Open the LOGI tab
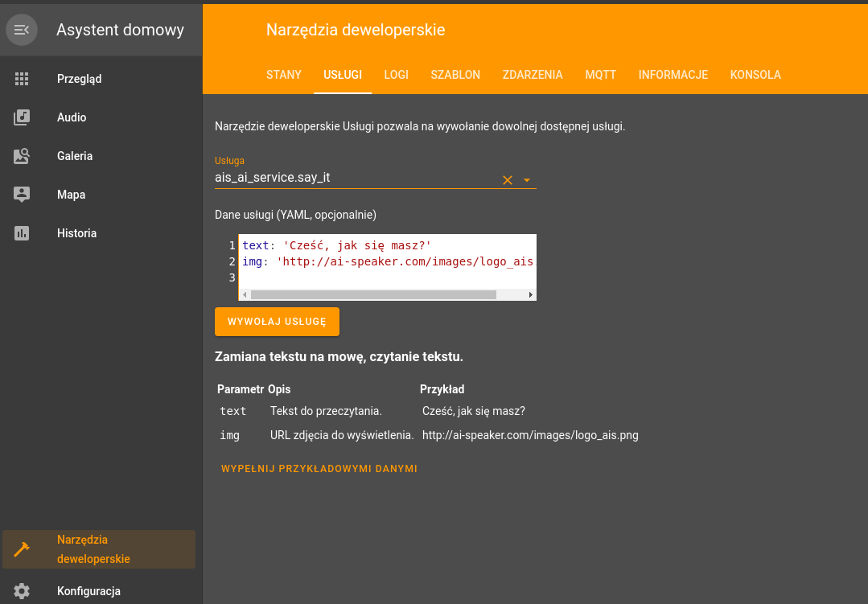Viewport: 868px width, 604px height. coord(396,75)
